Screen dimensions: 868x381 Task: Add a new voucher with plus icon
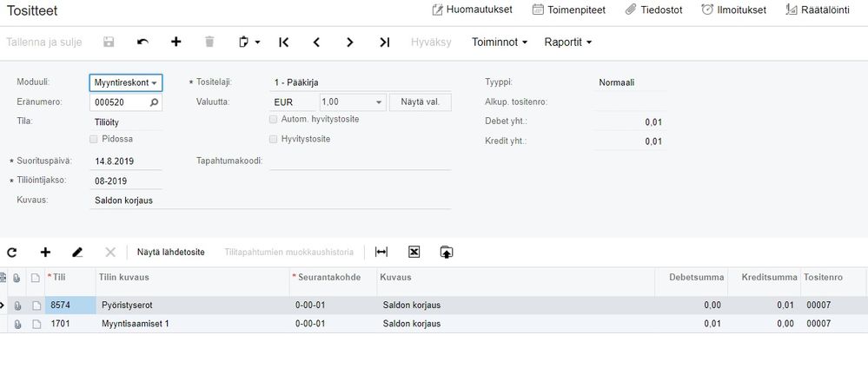(176, 42)
